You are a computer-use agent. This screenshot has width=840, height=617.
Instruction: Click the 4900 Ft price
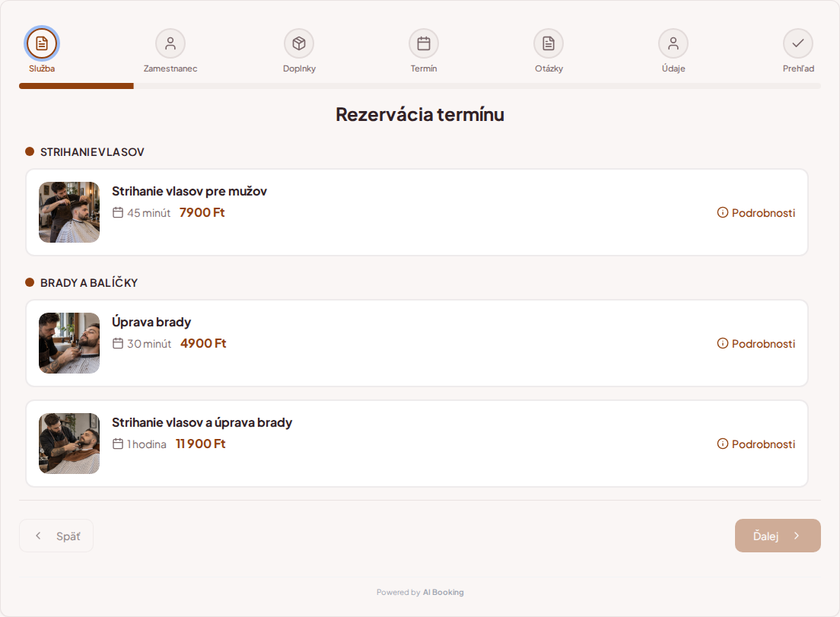pyautogui.click(x=203, y=343)
